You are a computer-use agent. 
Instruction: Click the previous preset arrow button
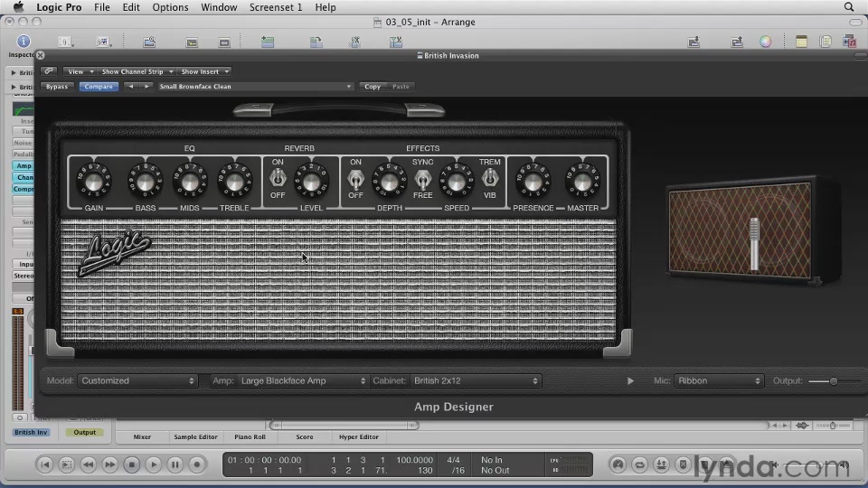pyautogui.click(x=130, y=87)
